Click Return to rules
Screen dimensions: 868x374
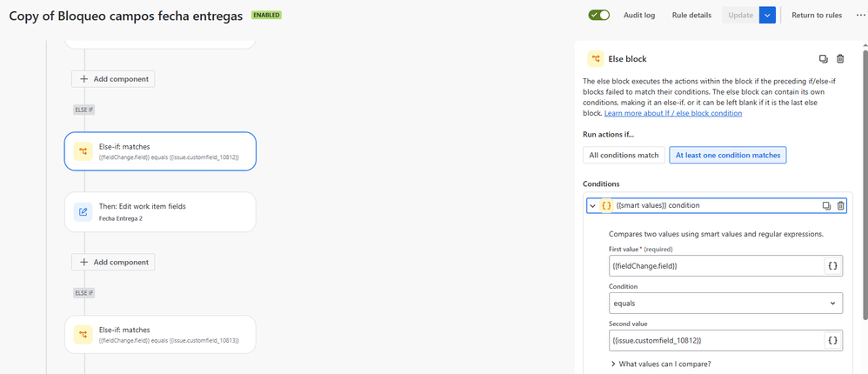(817, 15)
